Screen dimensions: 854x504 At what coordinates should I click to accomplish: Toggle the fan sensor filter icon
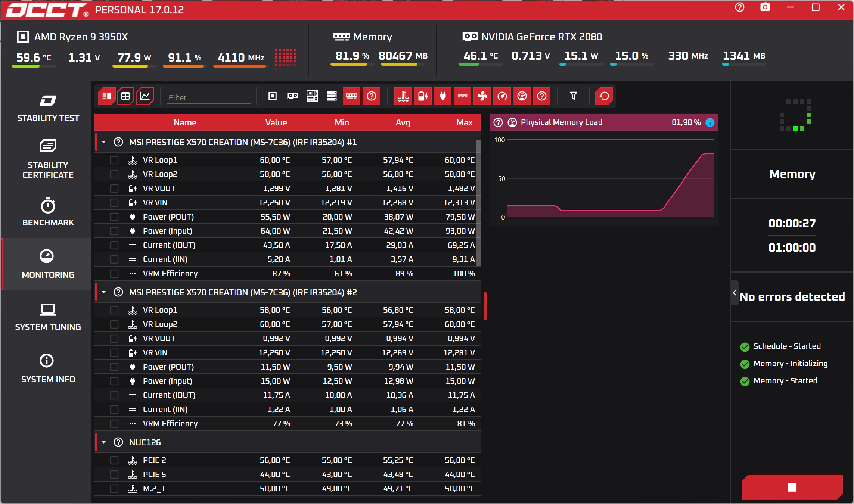[x=482, y=96]
